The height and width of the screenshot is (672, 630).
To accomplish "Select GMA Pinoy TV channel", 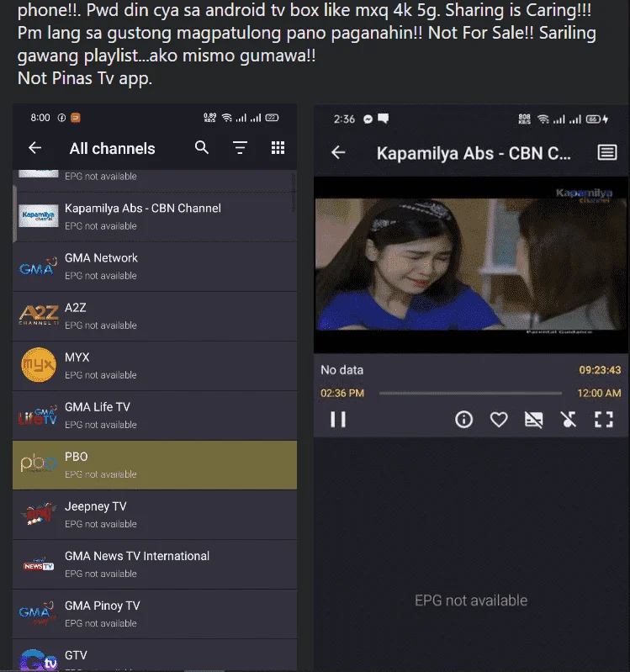I will point(155,614).
